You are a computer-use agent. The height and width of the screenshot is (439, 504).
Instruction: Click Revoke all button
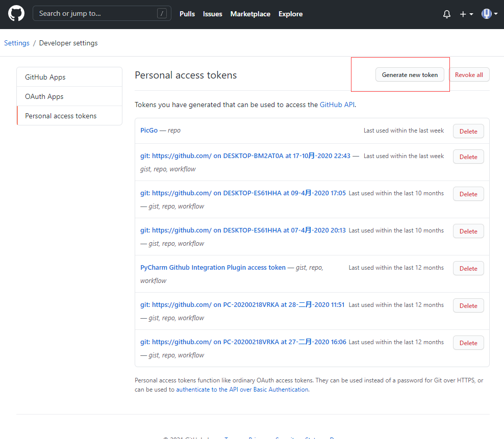point(469,74)
